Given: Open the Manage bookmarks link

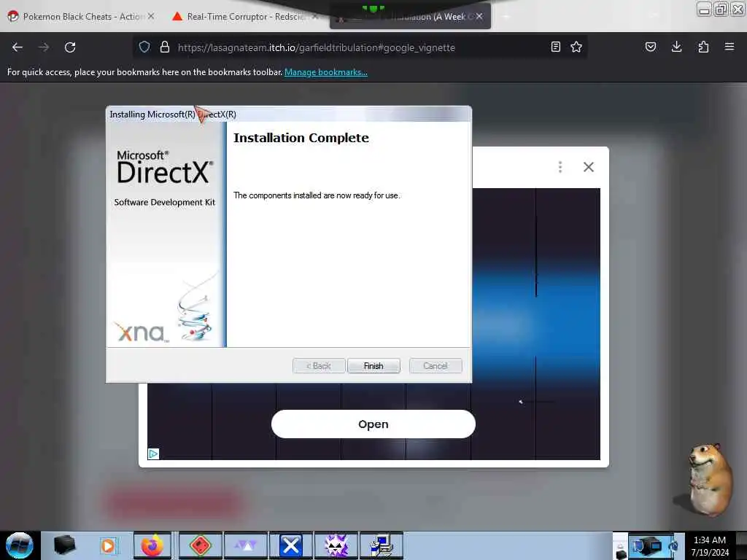Looking at the screenshot, I should 326,72.
